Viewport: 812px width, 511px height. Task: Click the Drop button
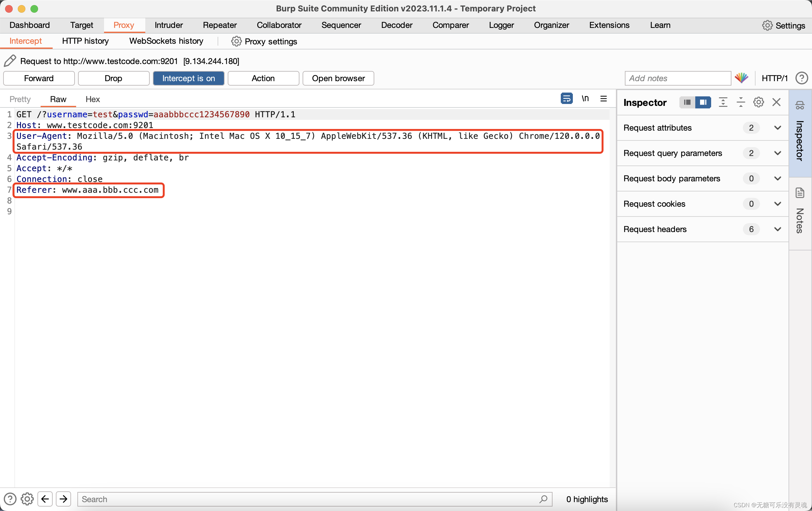coord(113,78)
